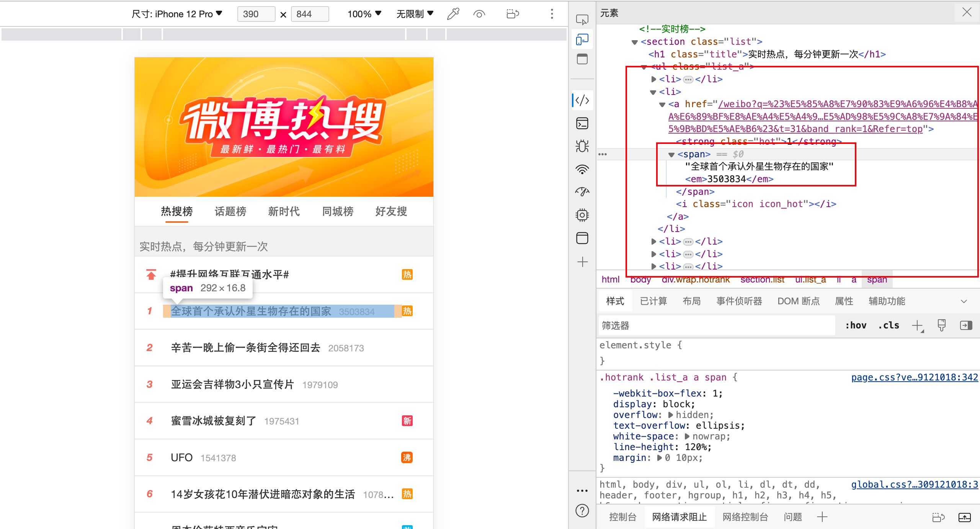Open the Network wifi icon panel

pyautogui.click(x=582, y=169)
